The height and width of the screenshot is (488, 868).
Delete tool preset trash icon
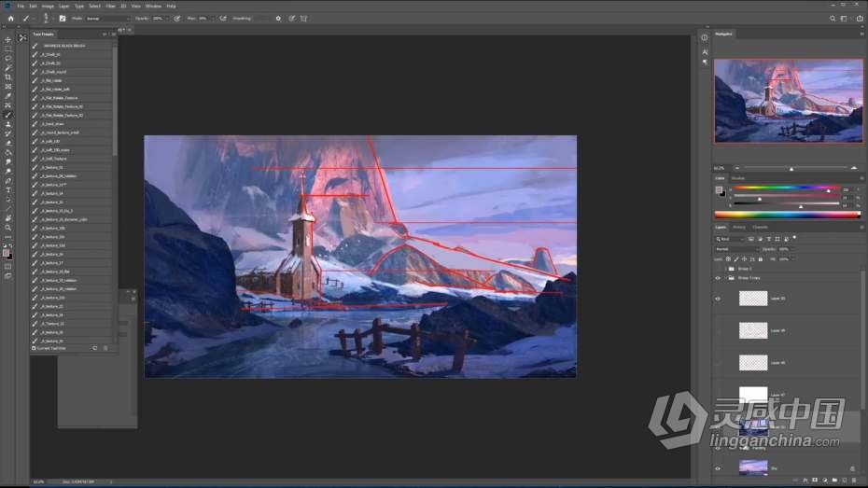[105, 348]
